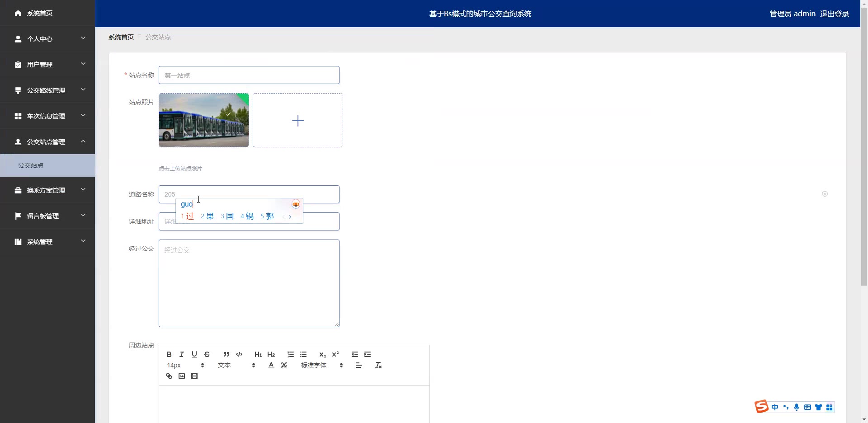868x423 pixels.
Task: Toggle bold formatting in the editor
Action: pyautogui.click(x=169, y=354)
